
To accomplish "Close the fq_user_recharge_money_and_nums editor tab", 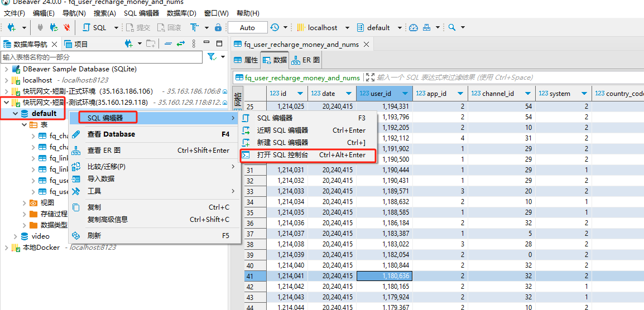I will click(x=367, y=45).
